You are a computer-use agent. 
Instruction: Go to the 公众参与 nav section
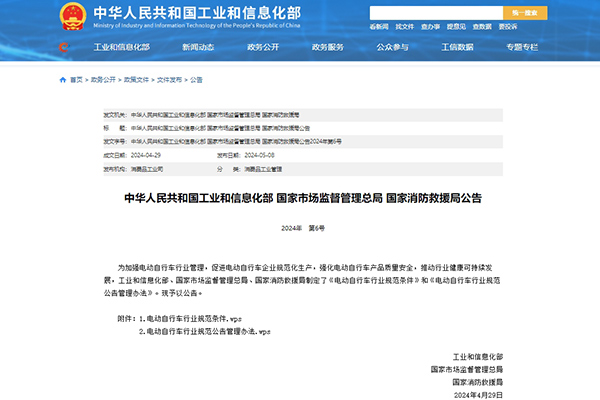(392, 47)
